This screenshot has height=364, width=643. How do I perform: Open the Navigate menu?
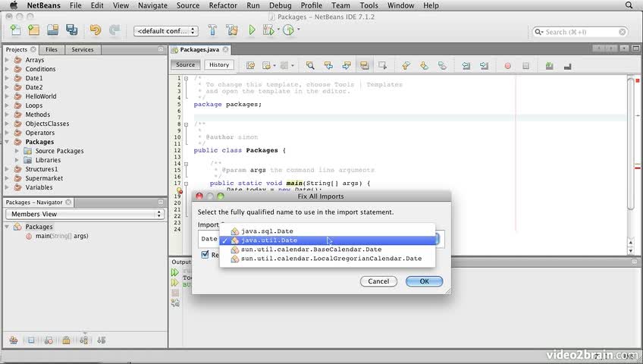coord(152,5)
